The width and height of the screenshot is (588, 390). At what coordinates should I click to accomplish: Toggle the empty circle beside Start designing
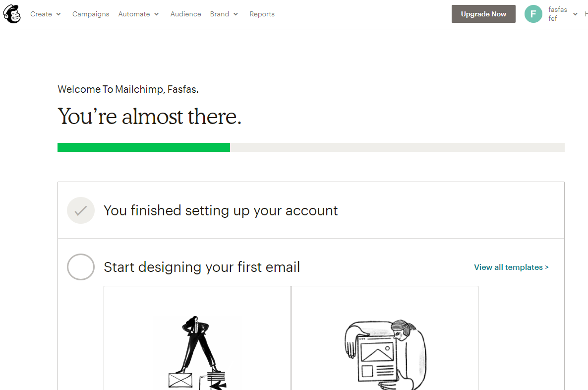(x=81, y=267)
